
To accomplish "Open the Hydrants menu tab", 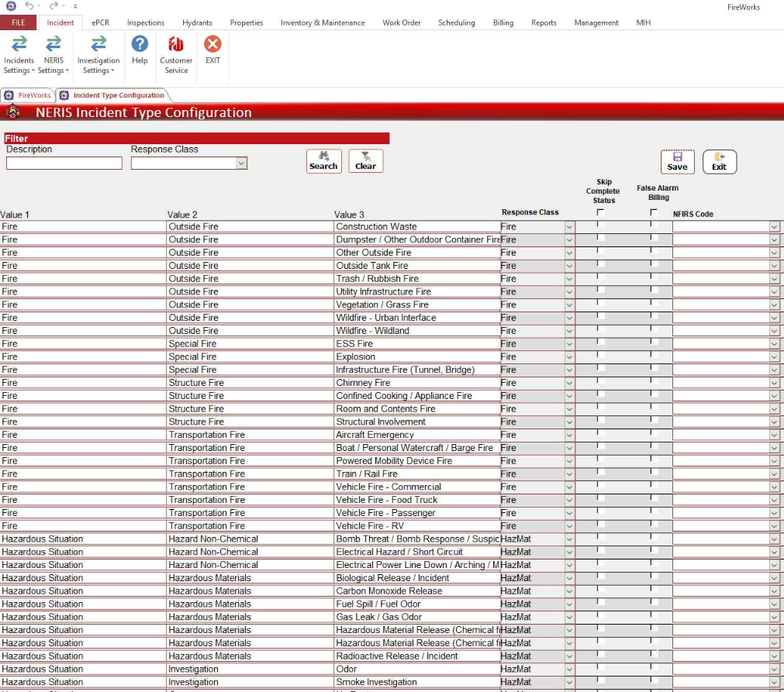I will (197, 22).
